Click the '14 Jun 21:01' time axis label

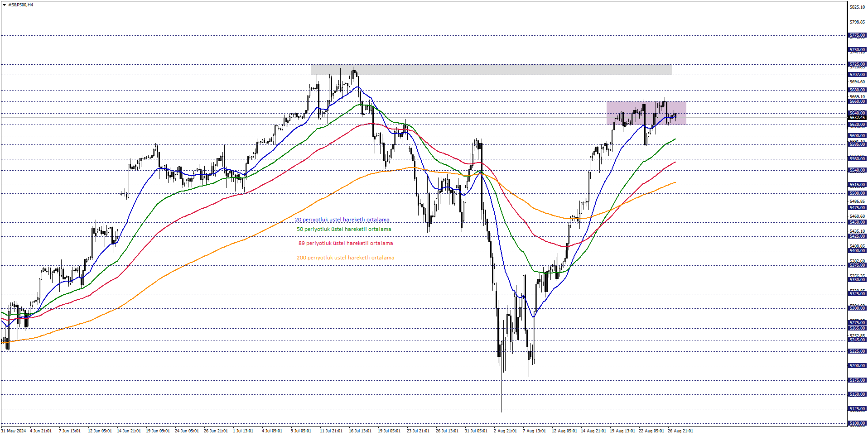(129, 431)
